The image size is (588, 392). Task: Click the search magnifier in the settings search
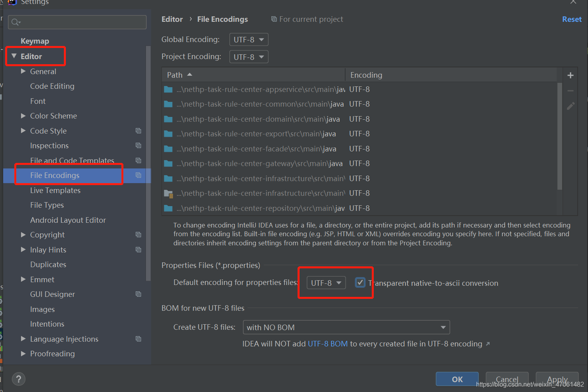tap(15, 22)
